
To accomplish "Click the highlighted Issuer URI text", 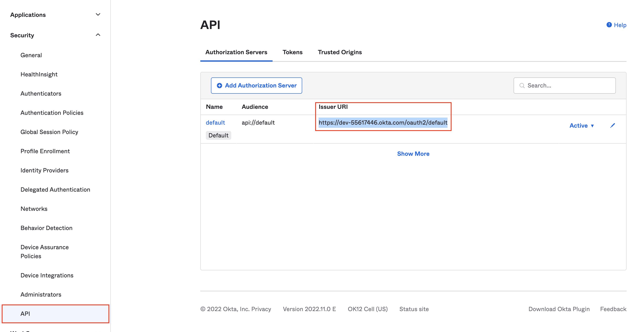I will (383, 122).
